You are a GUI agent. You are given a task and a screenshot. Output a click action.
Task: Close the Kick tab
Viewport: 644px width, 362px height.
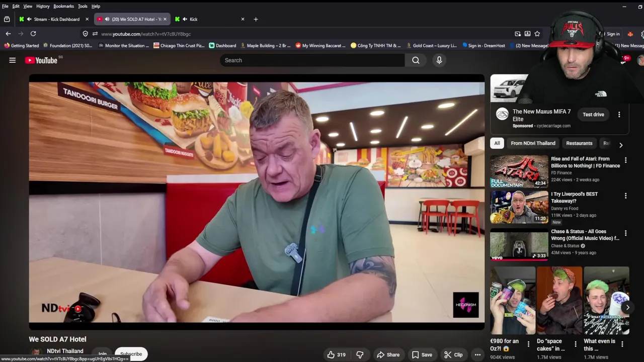pos(243,19)
